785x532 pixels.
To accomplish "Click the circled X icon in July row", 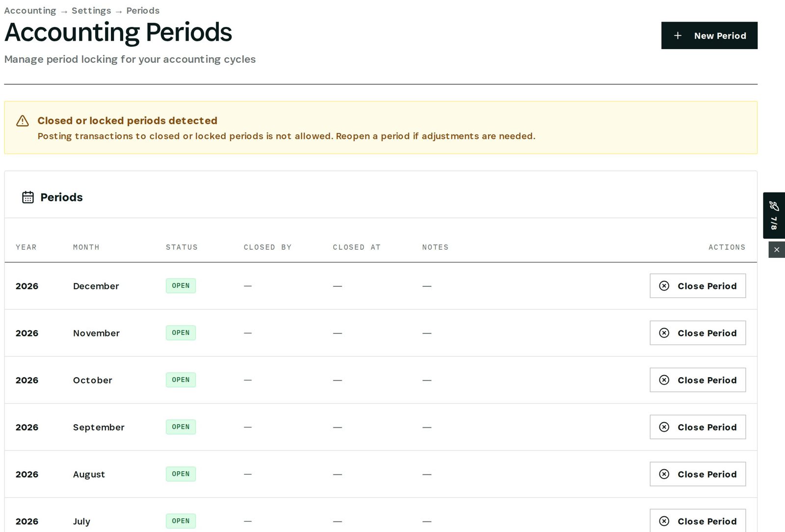I will coord(664,521).
